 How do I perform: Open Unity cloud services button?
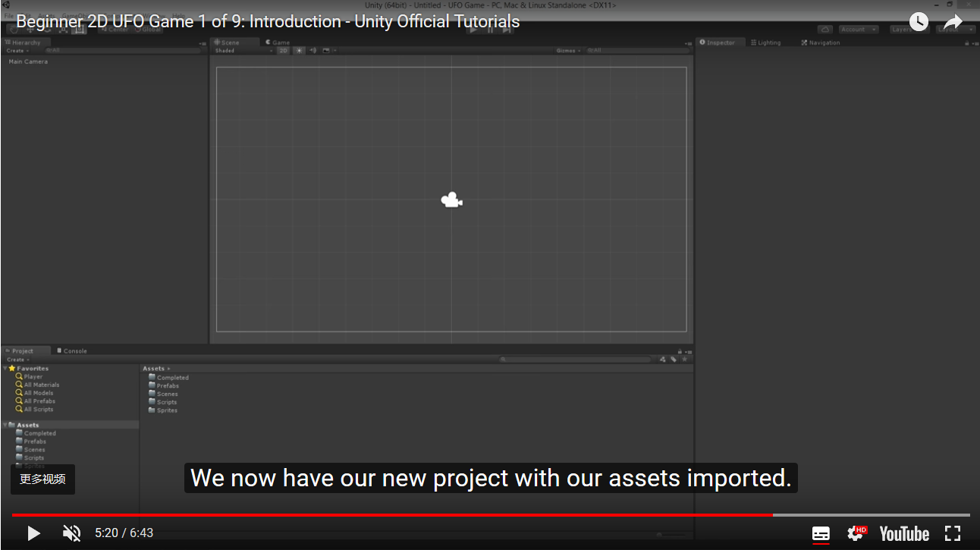tap(825, 30)
